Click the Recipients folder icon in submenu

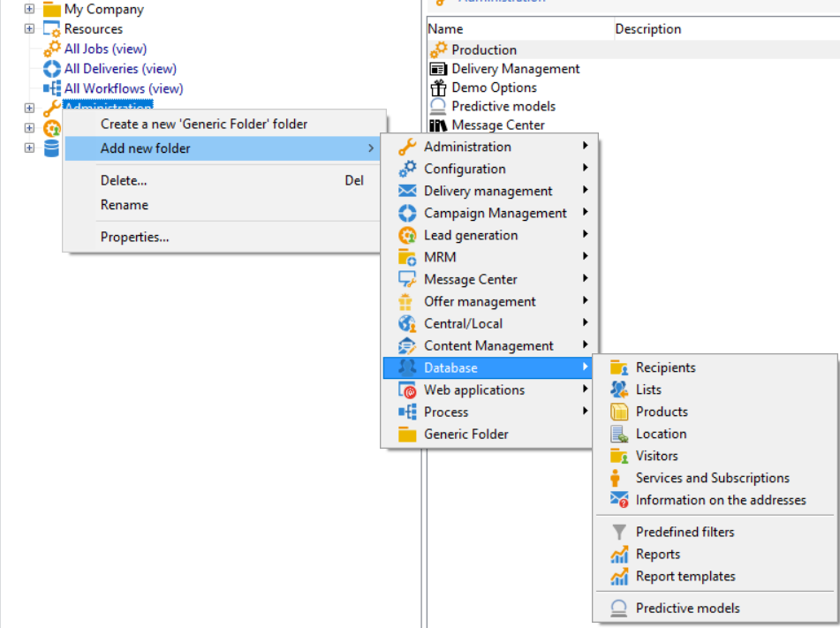click(x=619, y=367)
